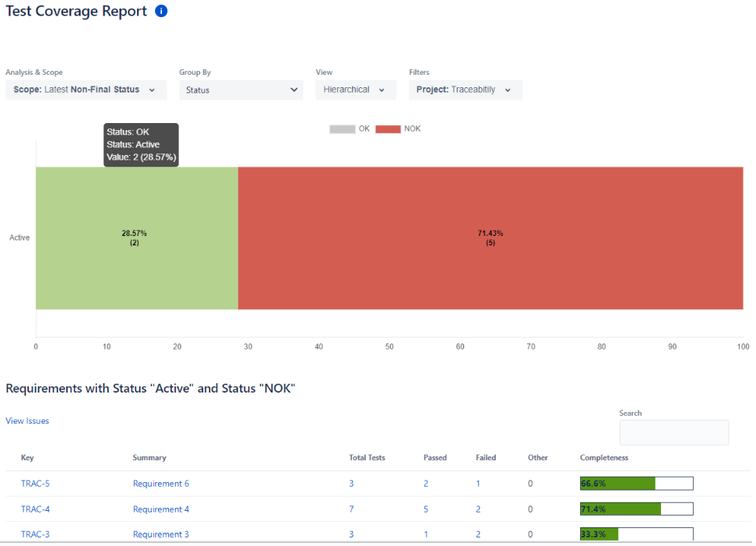756x546 pixels.
Task: Click the Other column header
Action: [537, 457]
